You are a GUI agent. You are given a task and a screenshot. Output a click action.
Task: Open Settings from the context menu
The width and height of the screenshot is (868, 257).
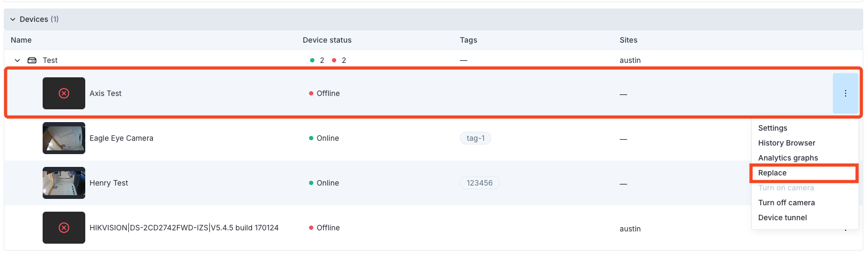772,128
